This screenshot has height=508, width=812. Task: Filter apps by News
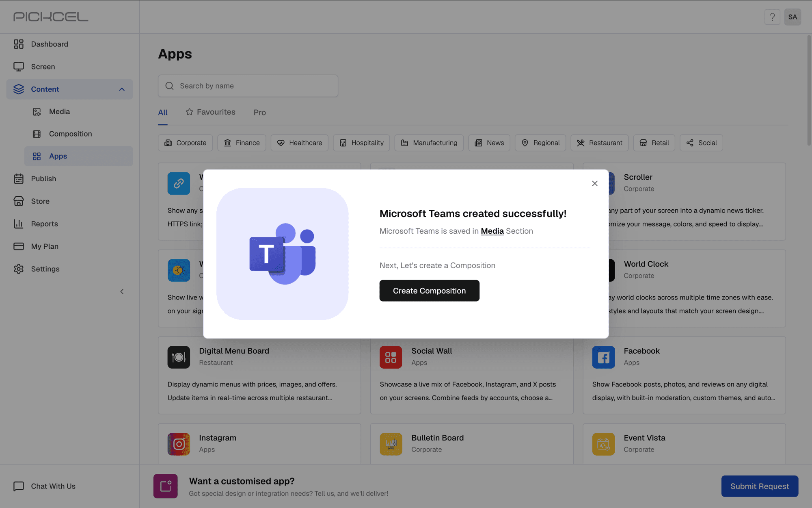(x=489, y=143)
